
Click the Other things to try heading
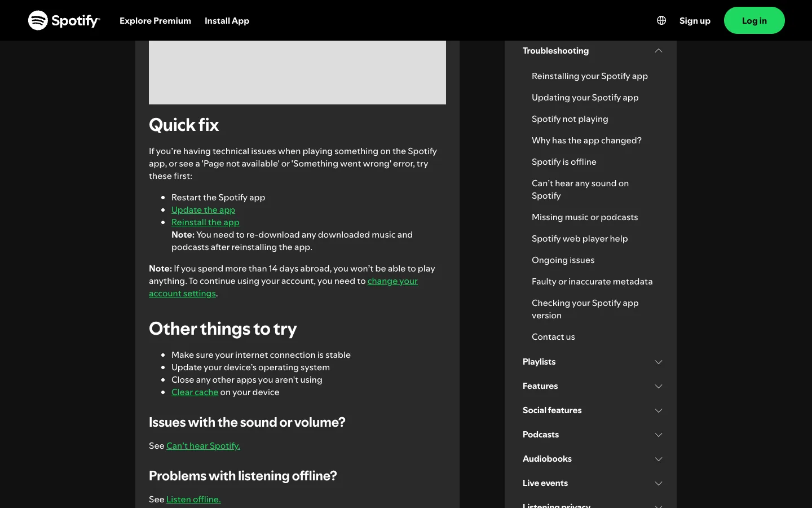pos(223,329)
